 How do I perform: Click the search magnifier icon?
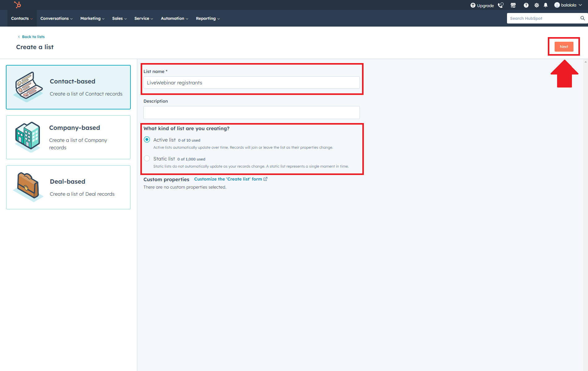582,18
